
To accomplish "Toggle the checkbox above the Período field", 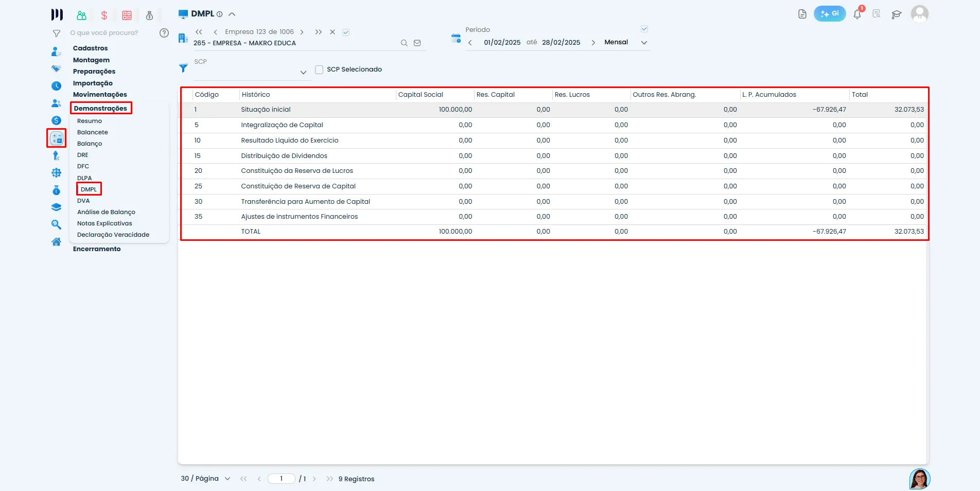I will [644, 29].
